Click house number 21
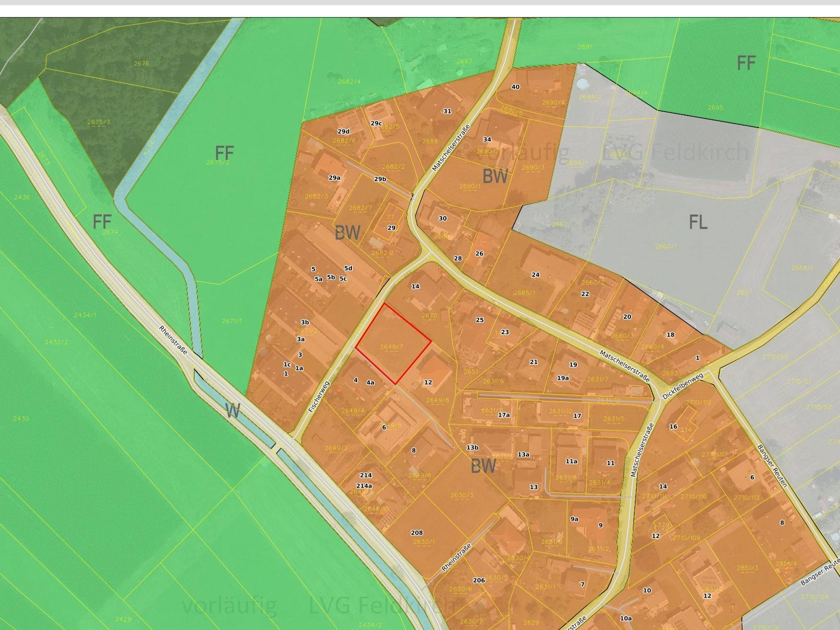This screenshot has width=840, height=630. pos(534,362)
